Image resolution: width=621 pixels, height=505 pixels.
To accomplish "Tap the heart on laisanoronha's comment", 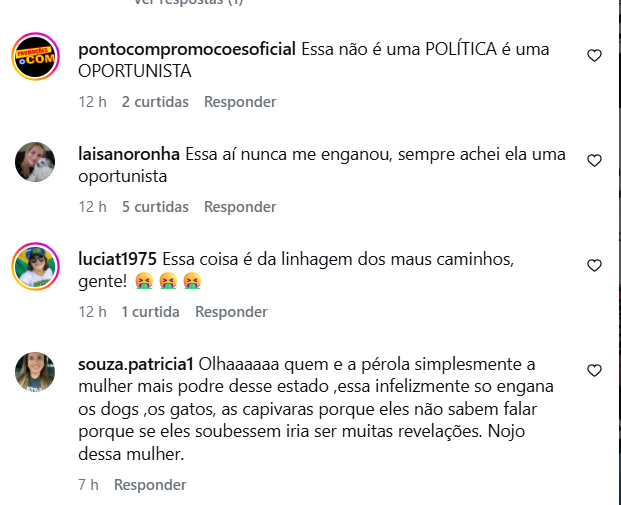I will coord(594,160).
